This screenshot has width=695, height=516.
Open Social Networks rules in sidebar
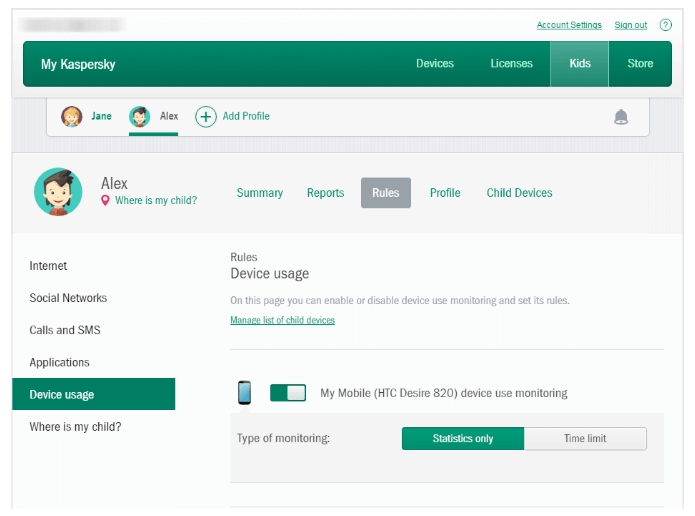coord(68,298)
